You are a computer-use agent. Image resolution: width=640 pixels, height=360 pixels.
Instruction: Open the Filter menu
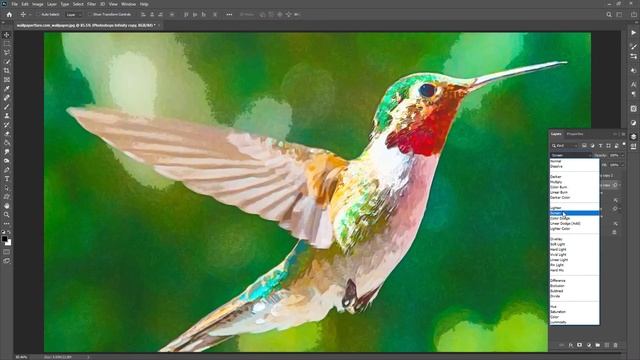(91, 4)
